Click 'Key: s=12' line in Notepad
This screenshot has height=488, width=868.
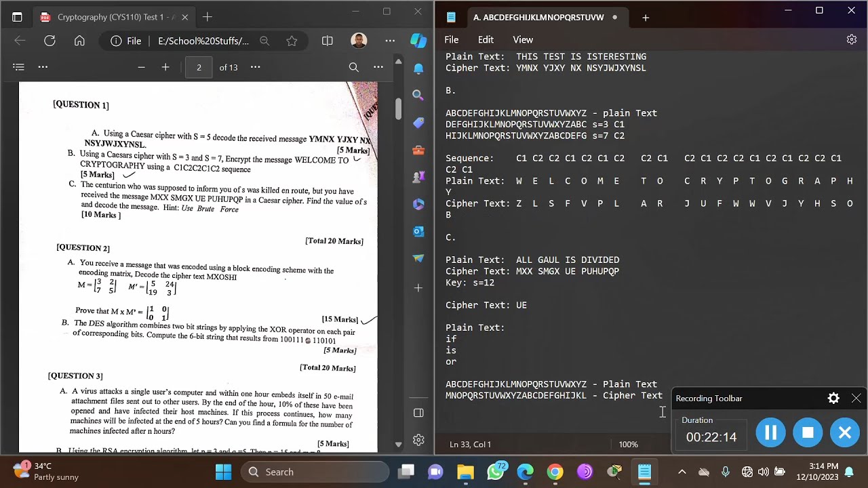coord(470,283)
